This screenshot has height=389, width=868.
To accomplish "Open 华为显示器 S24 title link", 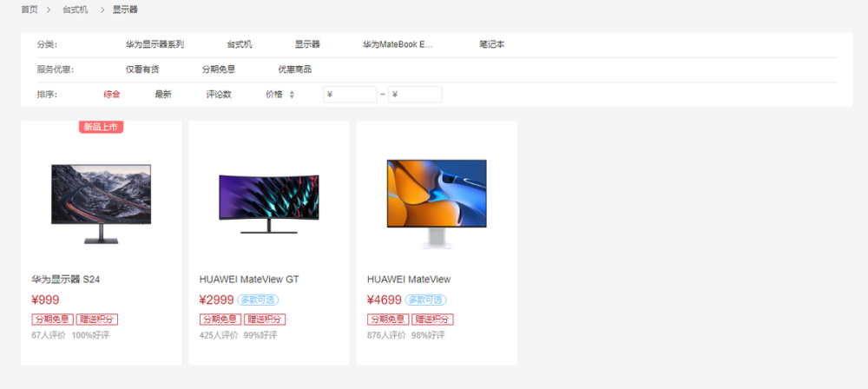I will pyautogui.click(x=66, y=280).
